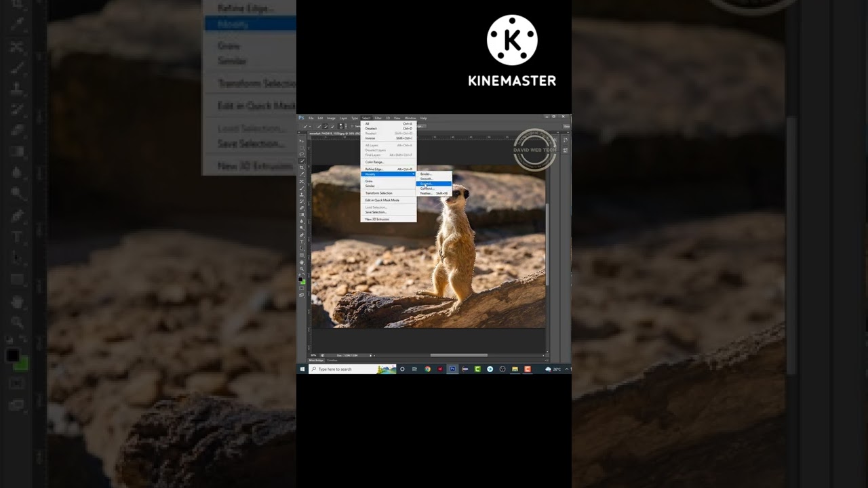The height and width of the screenshot is (488, 868).
Task: Toggle Quick Mask mode icon in toolbox
Action: [302, 288]
